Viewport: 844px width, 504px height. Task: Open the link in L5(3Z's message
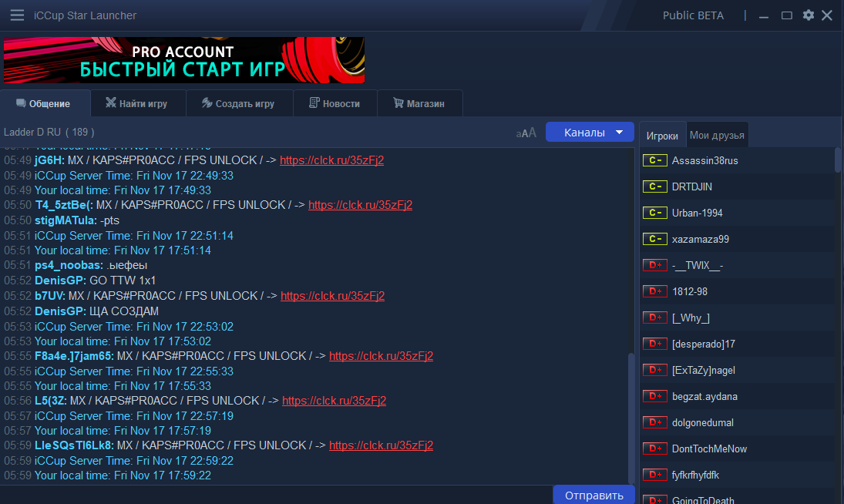(334, 401)
